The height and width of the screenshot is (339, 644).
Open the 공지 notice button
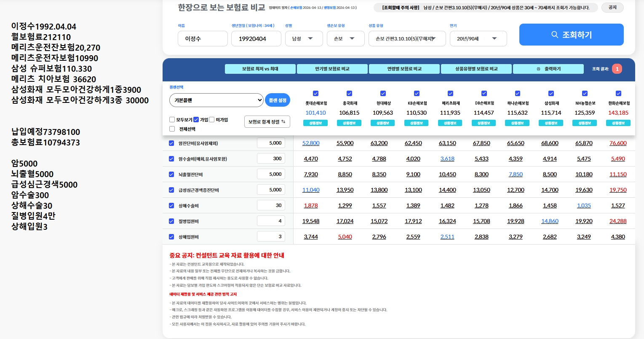tap(612, 7)
